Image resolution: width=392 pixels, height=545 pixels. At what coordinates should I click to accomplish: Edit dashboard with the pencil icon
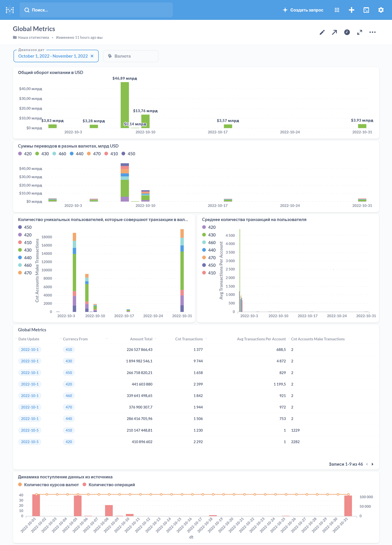tap(322, 32)
